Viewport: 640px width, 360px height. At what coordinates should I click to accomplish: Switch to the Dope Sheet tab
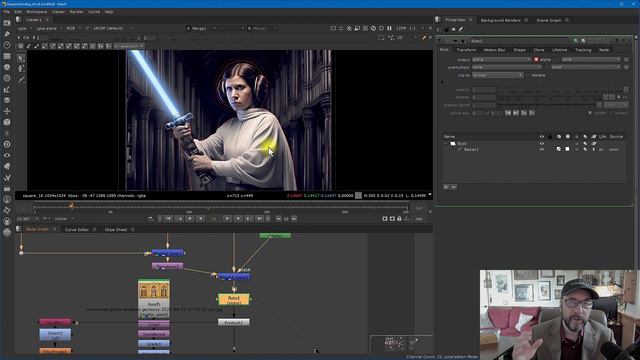116,230
